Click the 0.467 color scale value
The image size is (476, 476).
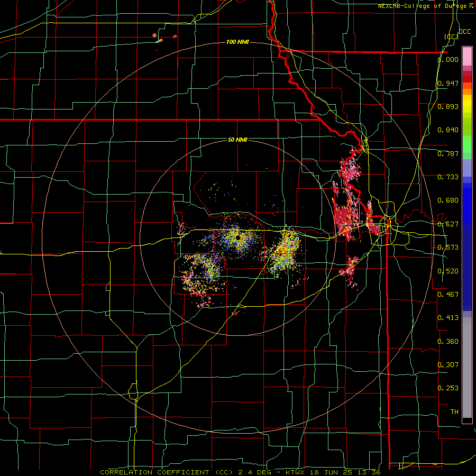pyautogui.click(x=448, y=294)
